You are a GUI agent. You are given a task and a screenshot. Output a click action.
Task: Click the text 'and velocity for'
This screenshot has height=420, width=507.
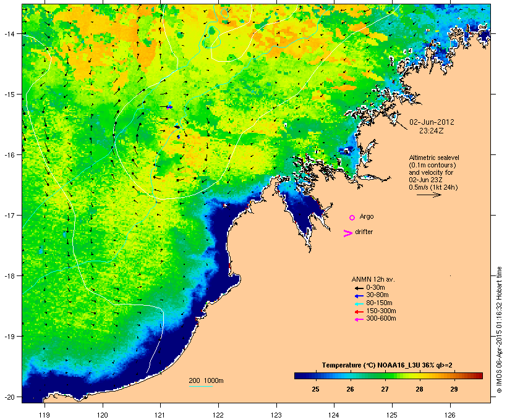(x=431, y=172)
